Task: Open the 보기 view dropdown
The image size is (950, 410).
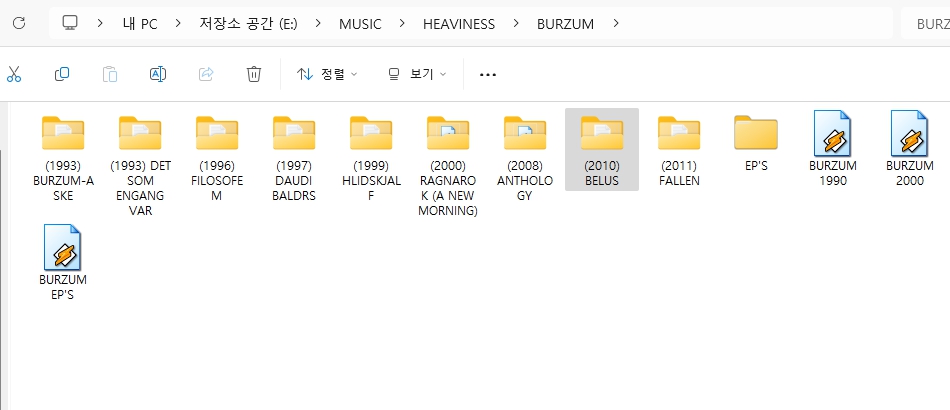Action: click(x=417, y=74)
